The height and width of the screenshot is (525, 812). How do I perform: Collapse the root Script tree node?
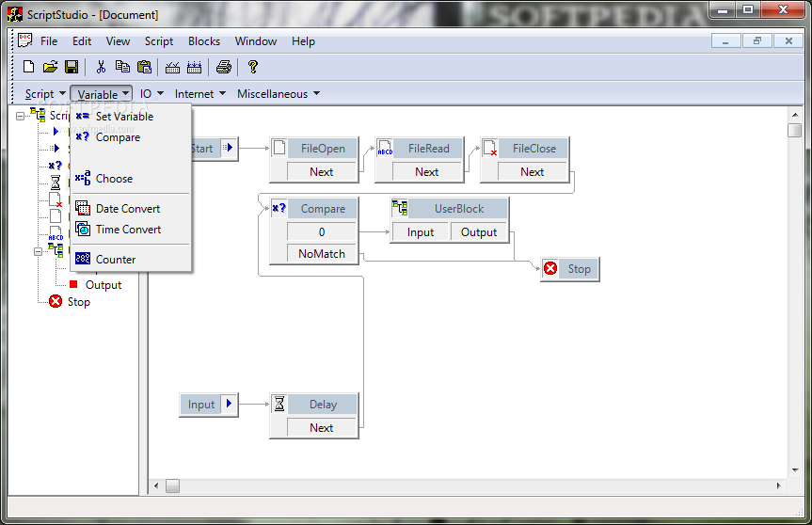[20, 116]
